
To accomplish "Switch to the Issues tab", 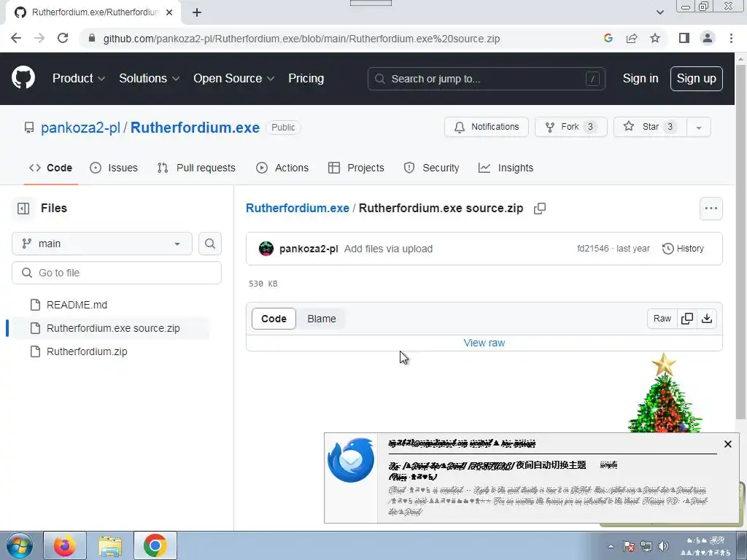I will click(114, 168).
